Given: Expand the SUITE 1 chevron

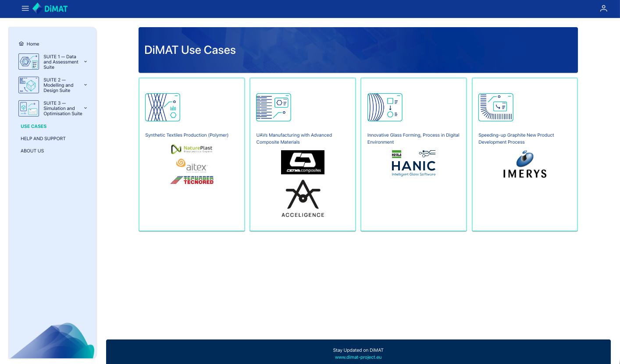Looking at the screenshot, I should (86, 62).
